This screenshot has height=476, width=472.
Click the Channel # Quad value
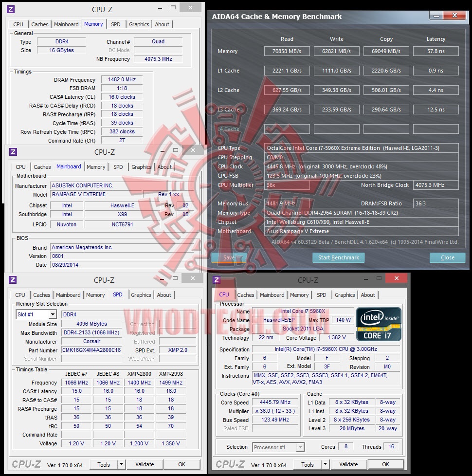tap(159, 41)
